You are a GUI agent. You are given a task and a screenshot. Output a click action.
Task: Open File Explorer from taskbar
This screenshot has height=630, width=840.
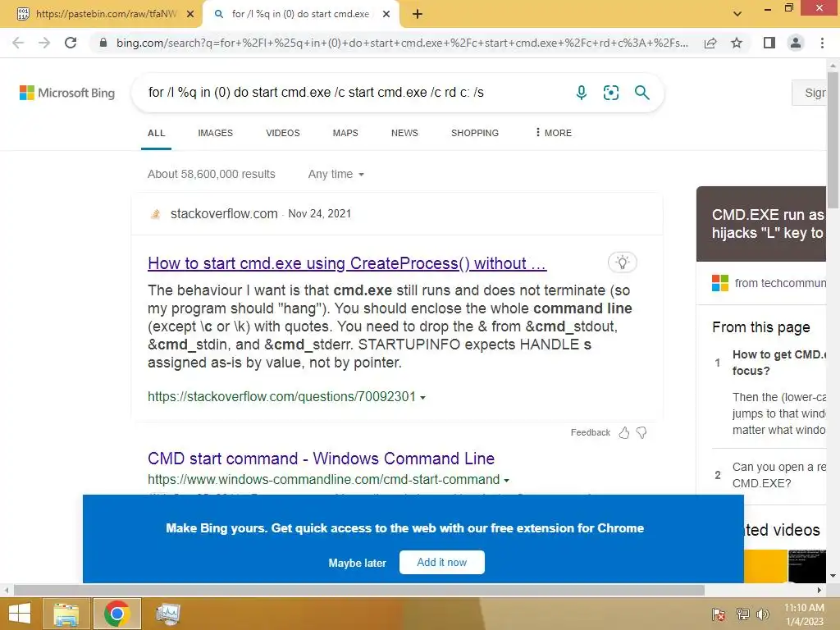click(66, 614)
